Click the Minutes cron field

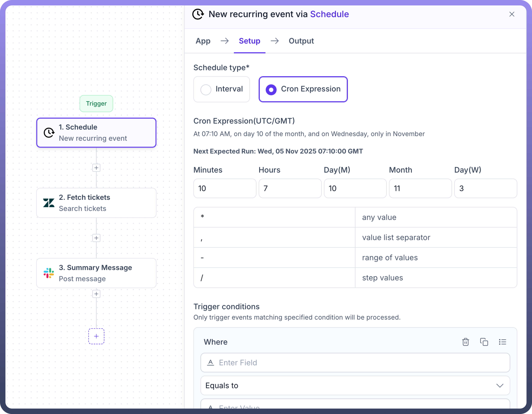225,189
